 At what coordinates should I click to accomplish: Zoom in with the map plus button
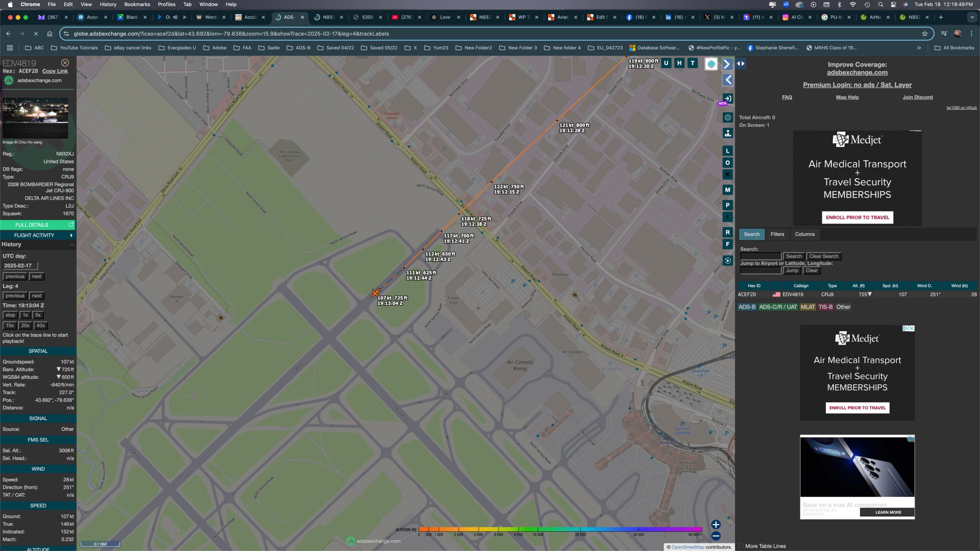tap(716, 525)
